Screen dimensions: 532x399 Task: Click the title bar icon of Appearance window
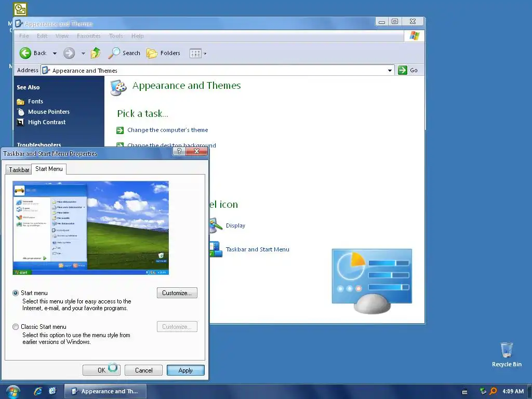19,23
